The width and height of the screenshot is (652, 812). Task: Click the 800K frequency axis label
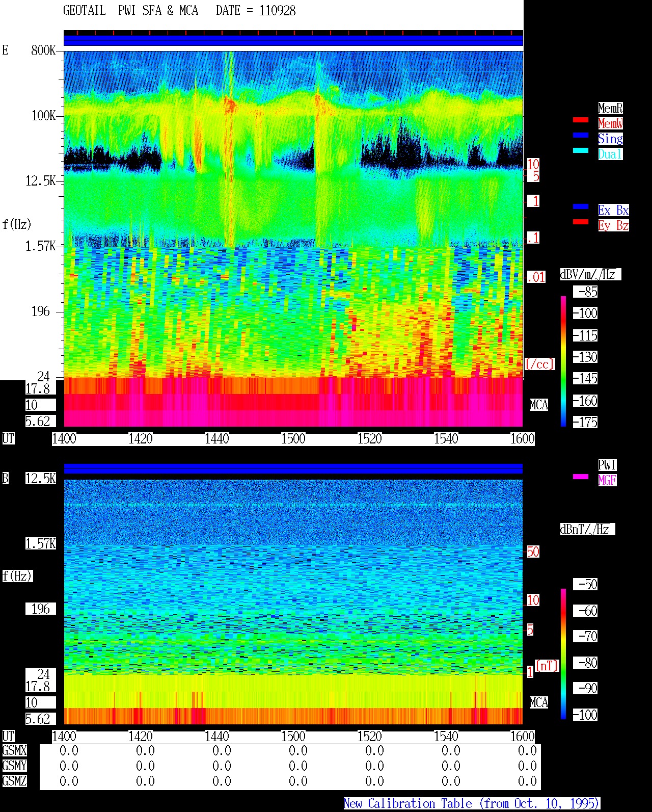43,50
